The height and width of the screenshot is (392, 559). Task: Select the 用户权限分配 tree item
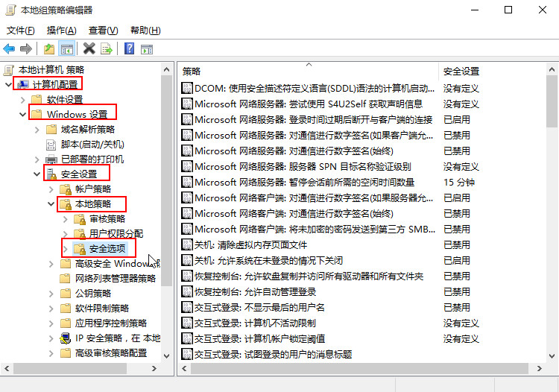pyautogui.click(x=116, y=233)
